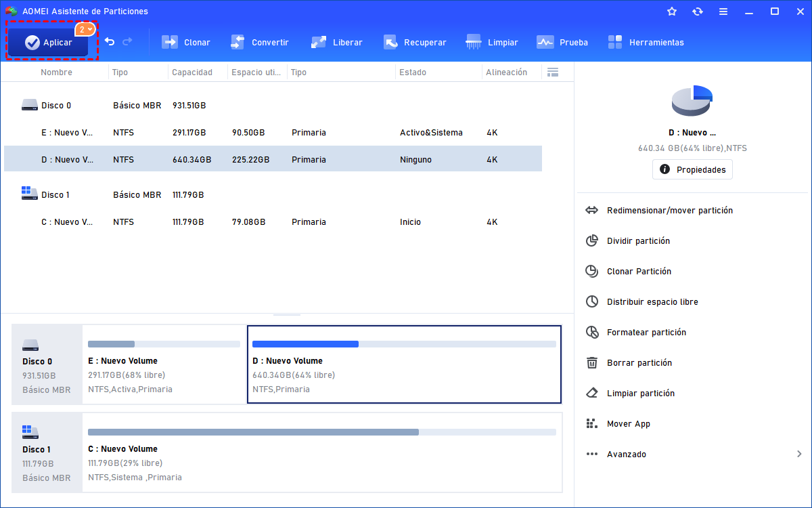
Task: Click the refresh icon in title bar
Action: pos(698,12)
